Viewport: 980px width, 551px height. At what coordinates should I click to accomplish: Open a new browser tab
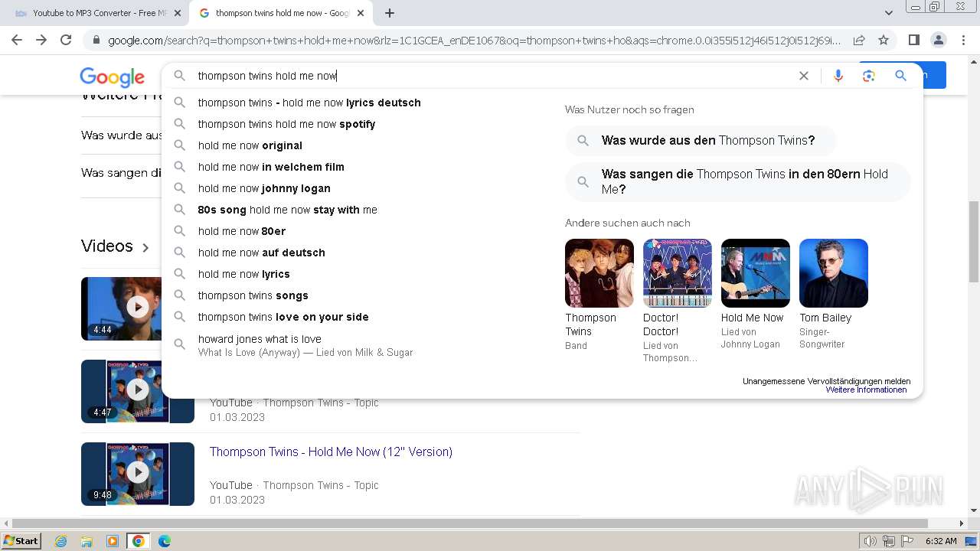point(390,13)
